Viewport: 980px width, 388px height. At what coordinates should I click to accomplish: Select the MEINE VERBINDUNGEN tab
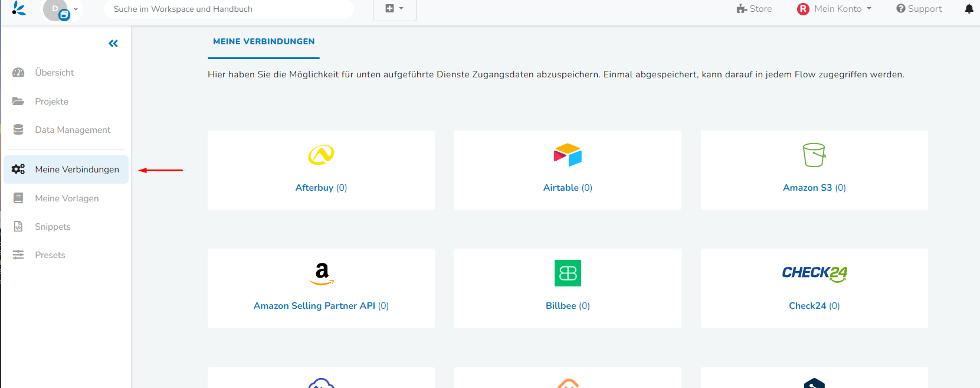click(264, 42)
